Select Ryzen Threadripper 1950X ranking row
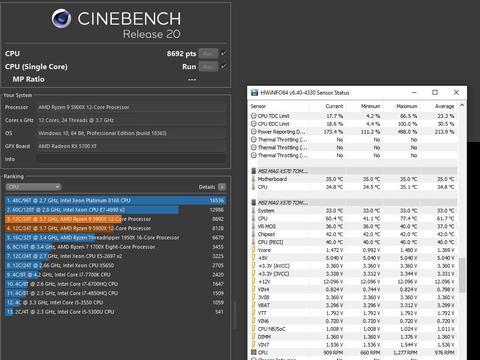The height and width of the screenshot is (360, 480). click(x=115, y=238)
